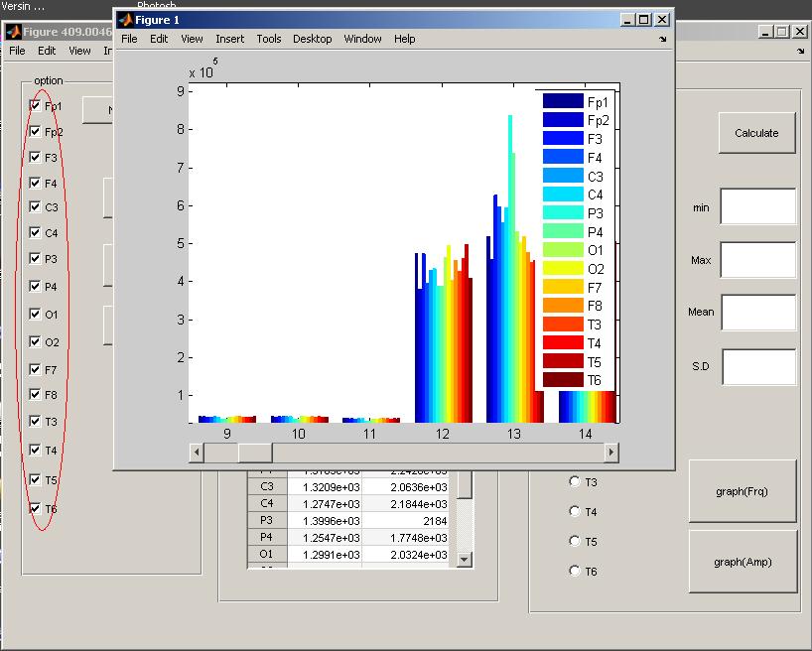Select the table cell "1.3209e+03"
This screenshot has width=812, height=651.
(325, 487)
